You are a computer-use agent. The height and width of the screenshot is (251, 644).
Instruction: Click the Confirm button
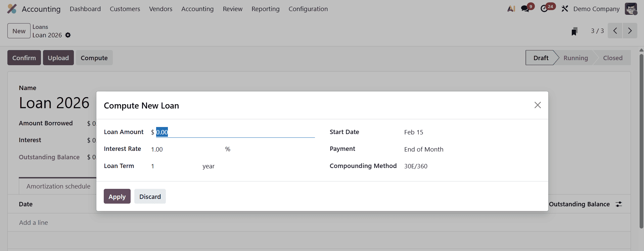coord(24,58)
